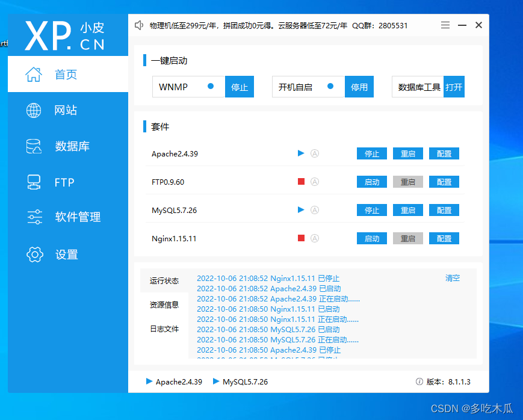This screenshot has width=523, height=420.
Task: Clear the log with 清空
Action: point(453,278)
